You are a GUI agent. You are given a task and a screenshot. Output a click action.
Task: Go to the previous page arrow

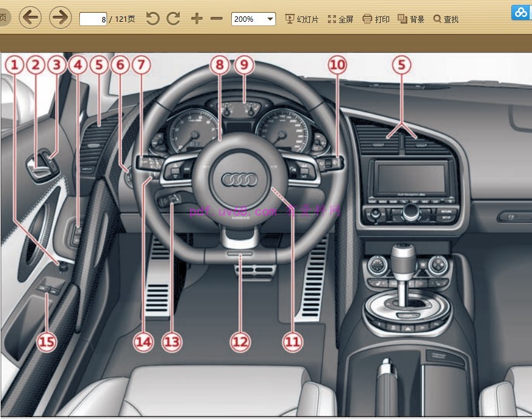30,18
